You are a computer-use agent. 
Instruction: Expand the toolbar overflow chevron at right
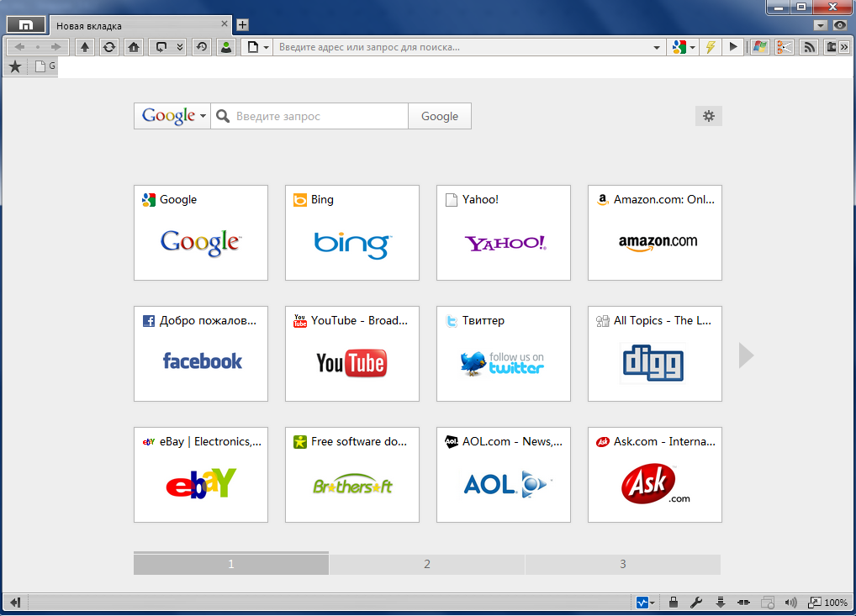[844, 47]
